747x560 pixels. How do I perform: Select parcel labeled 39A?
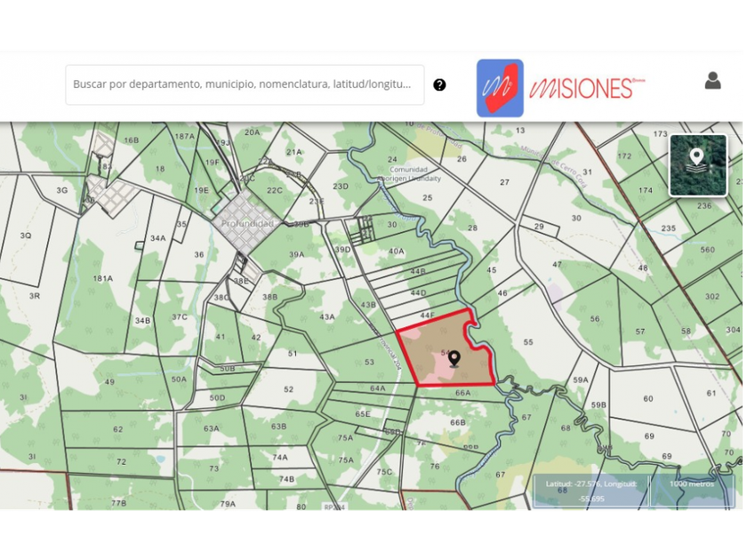(x=296, y=254)
